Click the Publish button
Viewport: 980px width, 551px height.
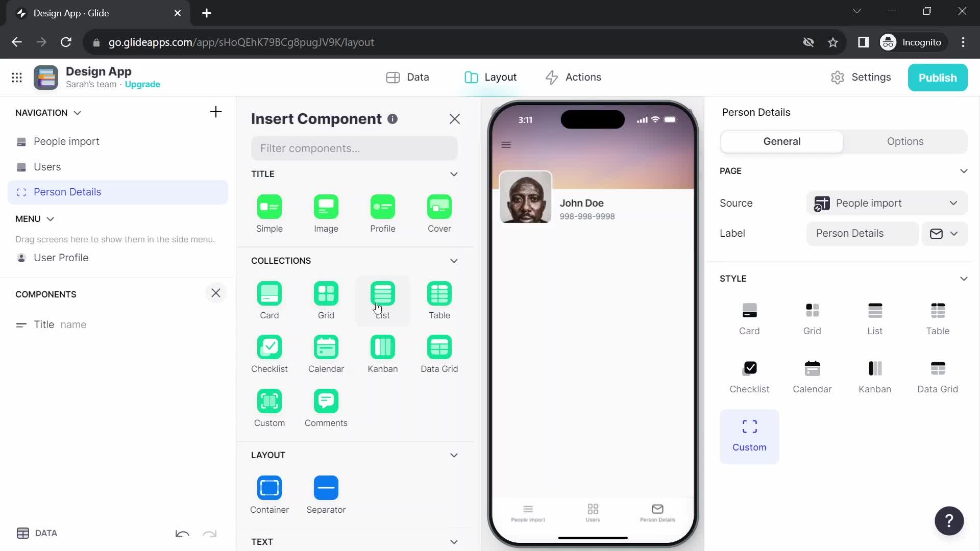pos(938,78)
